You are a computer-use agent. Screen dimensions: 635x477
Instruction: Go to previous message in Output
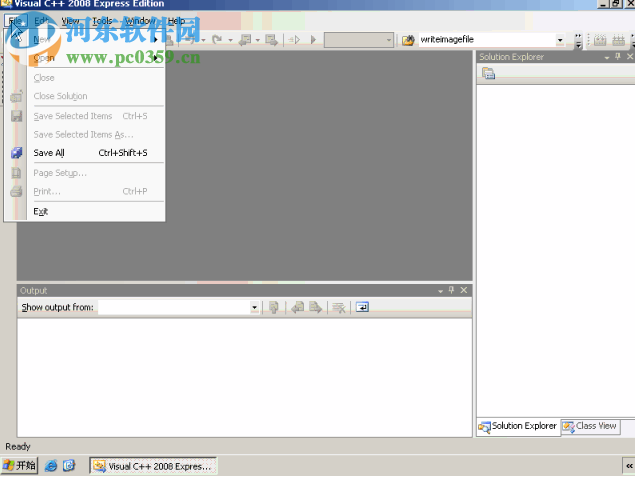pos(298,307)
